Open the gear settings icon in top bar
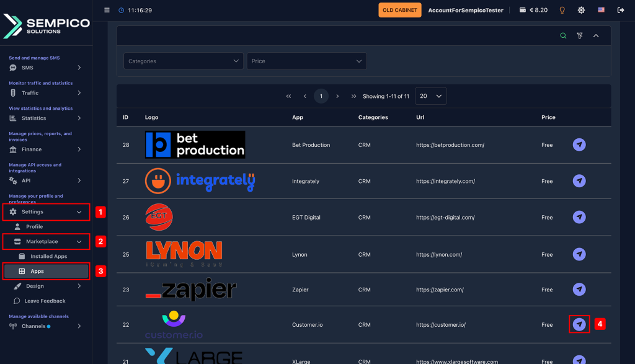Viewport: 635px width, 364px height. [581, 10]
